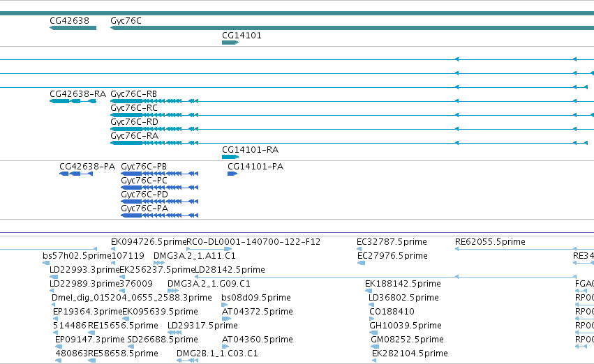This screenshot has width=594, height=364.
Task: Select EST label bs08d09.5prime
Action: (256, 298)
